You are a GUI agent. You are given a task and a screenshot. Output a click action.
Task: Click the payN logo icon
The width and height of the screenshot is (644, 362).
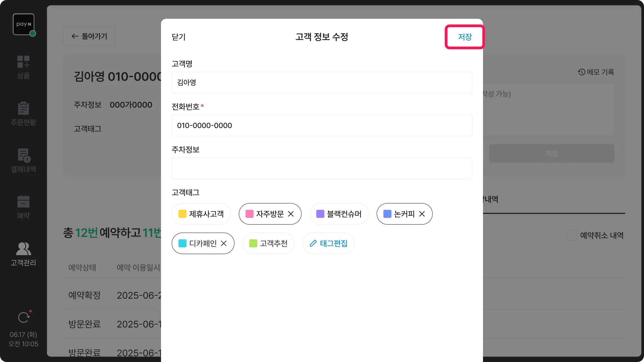coord(24,24)
